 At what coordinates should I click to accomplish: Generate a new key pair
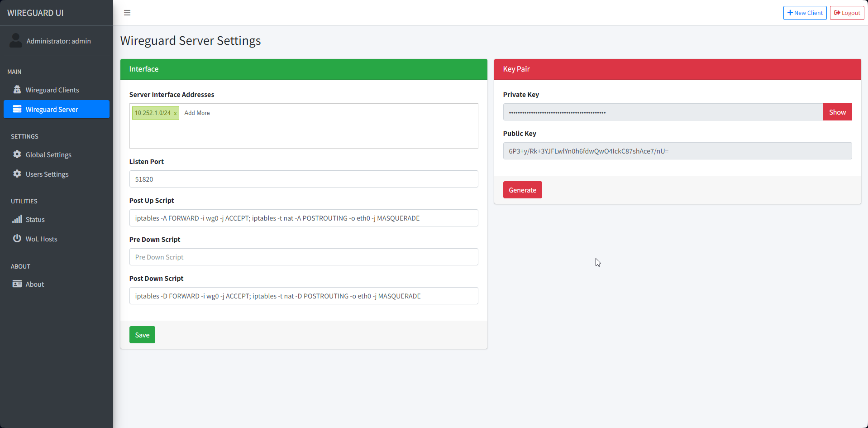(x=522, y=190)
